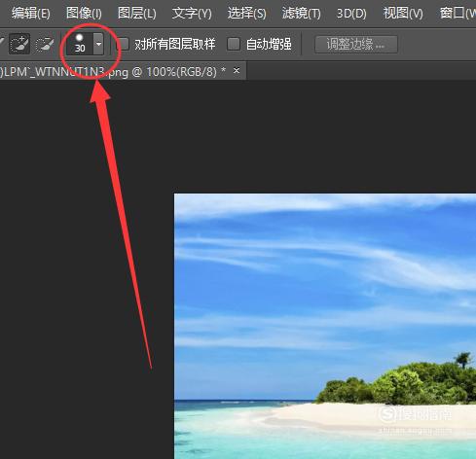Enable 自动增强 checkbox

point(234,44)
